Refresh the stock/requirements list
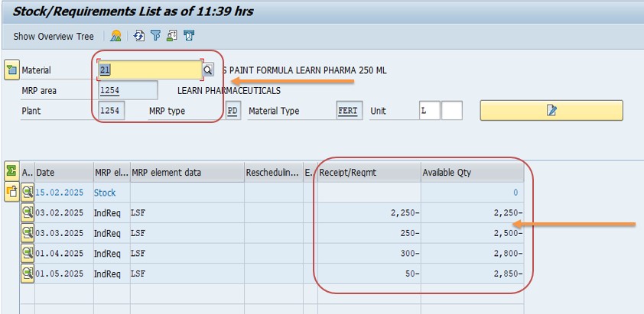Image resolution: width=644 pixels, height=314 pixels. coord(139,36)
